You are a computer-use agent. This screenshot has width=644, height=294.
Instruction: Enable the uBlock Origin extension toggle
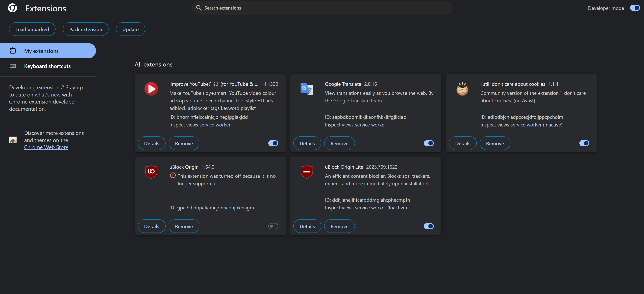point(273,226)
